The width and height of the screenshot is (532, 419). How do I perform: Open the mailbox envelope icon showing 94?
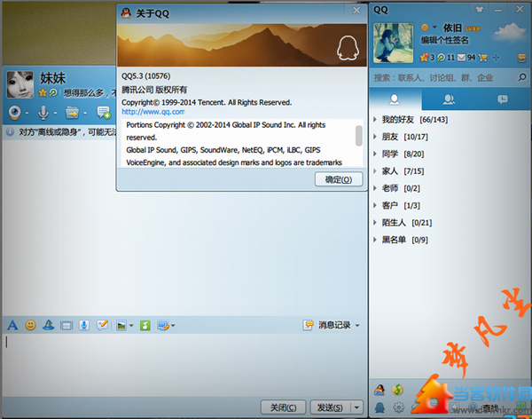point(461,58)
